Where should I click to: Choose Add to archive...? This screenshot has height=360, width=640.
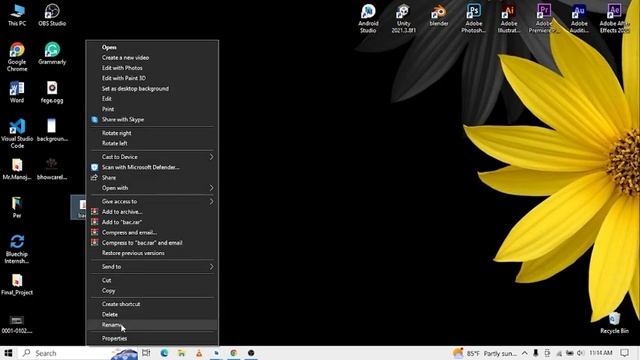coord(152,212)
